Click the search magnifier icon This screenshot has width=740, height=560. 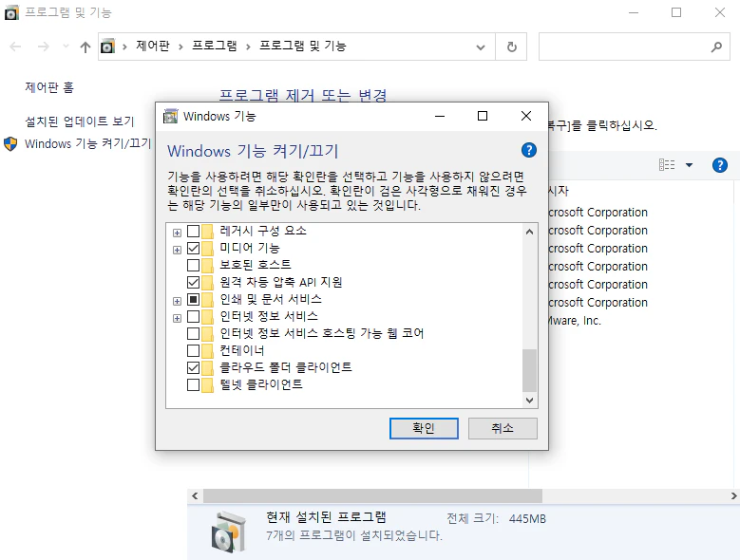coord(716,47)
